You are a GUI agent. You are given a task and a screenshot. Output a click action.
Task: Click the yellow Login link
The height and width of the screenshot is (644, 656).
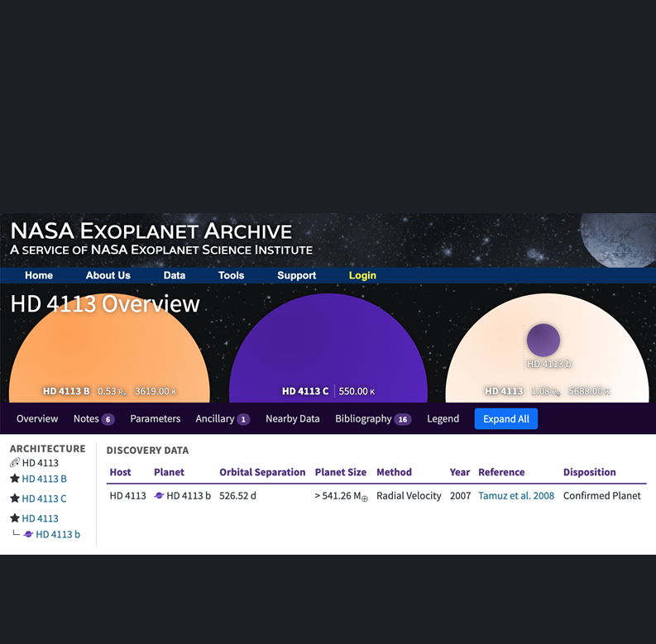(x=362, y=275)
